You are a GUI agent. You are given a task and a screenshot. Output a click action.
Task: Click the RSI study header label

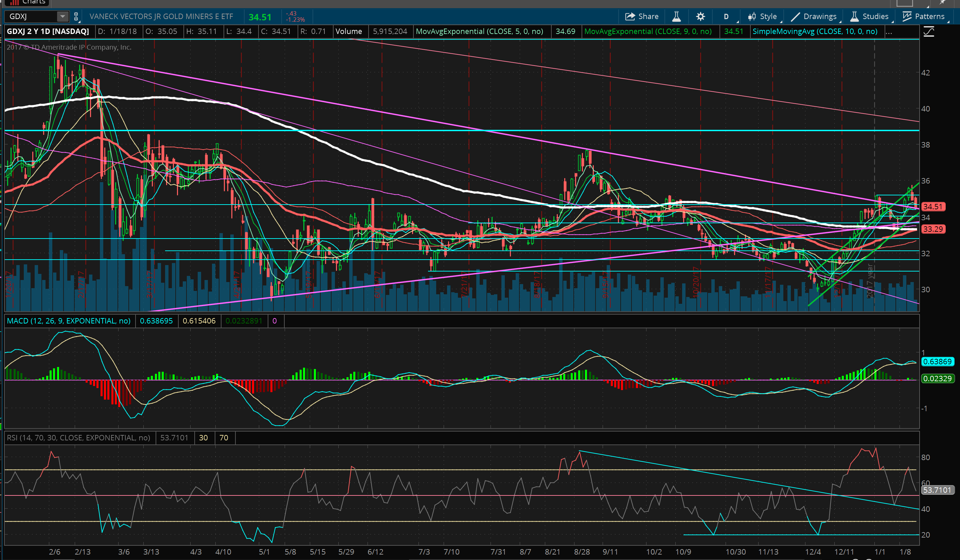point(78,438)
